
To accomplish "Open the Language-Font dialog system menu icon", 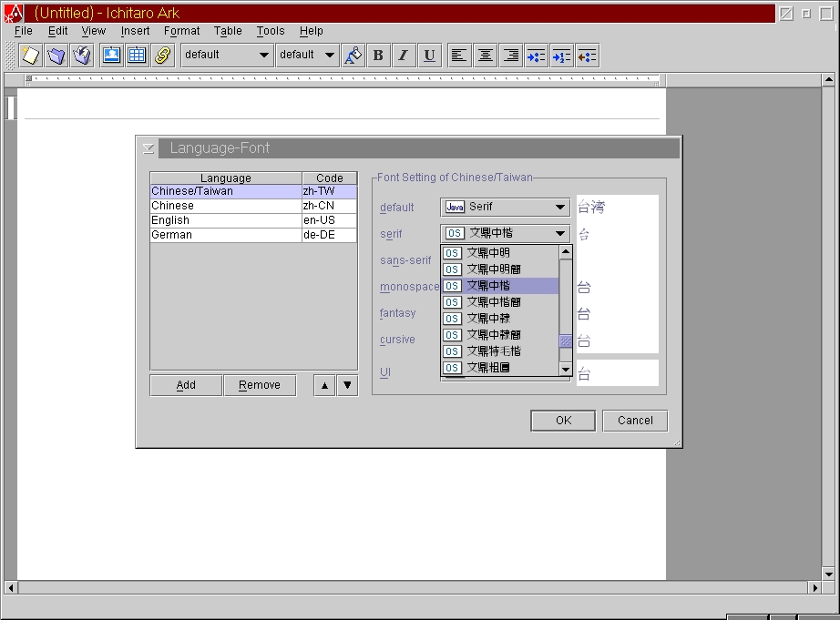I will click(149, 148).
